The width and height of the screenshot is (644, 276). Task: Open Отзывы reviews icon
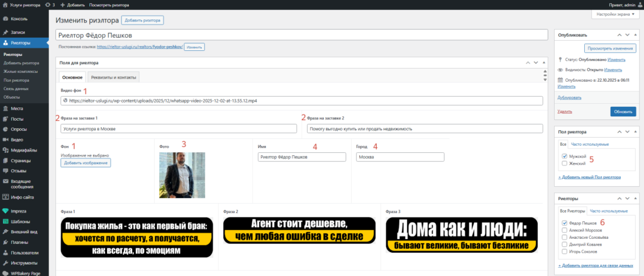tap(5, 171)
